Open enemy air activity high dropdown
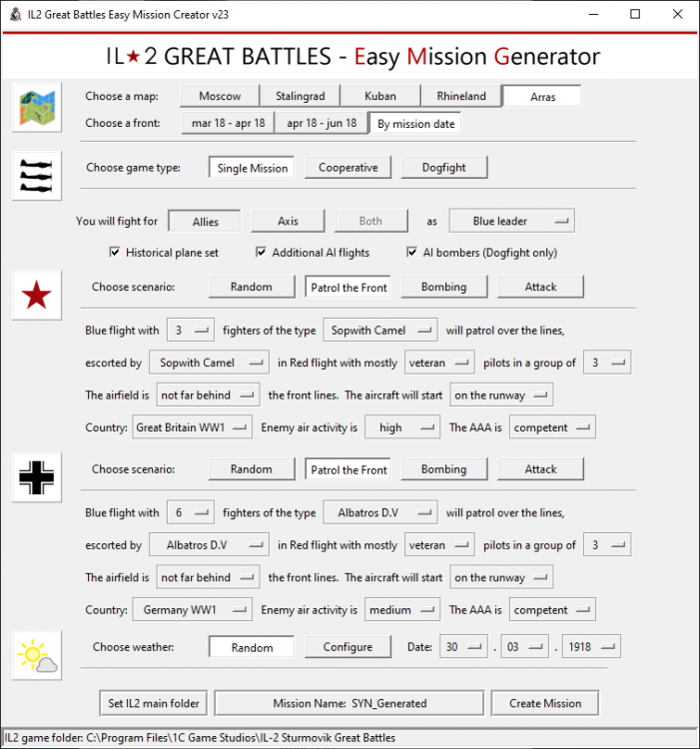Image resolution: width=700 pixels, height=749 pixels. click(402, 427)
